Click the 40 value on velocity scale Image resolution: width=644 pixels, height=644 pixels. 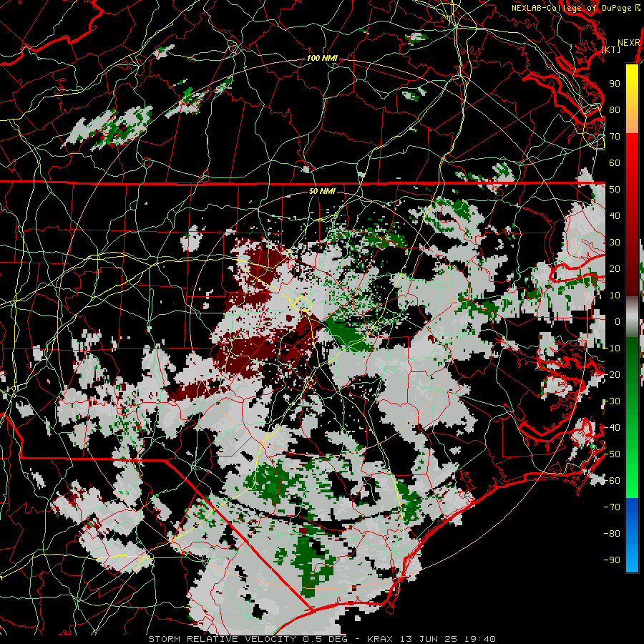pos(615,216)
